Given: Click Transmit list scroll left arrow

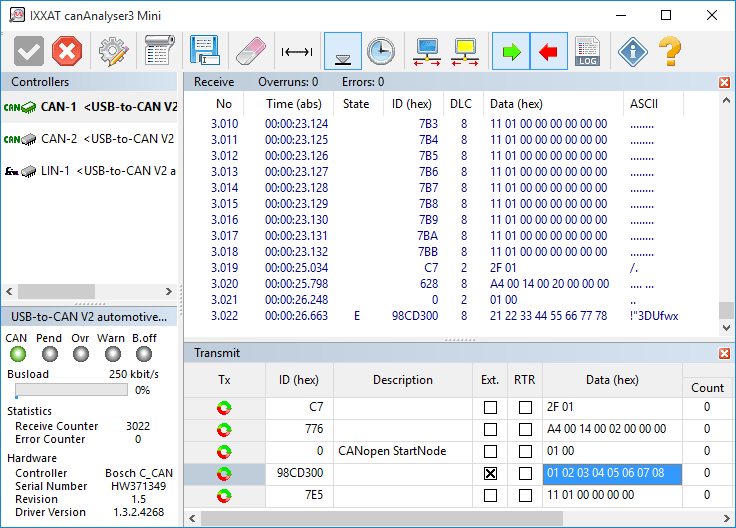Looking at the screenshot, I should tap(192, 518).
